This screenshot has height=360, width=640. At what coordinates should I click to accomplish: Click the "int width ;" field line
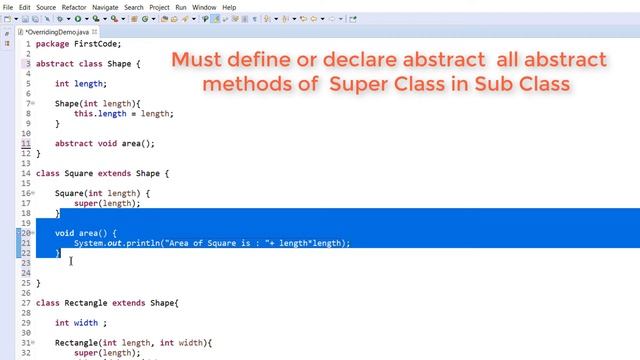81,323
